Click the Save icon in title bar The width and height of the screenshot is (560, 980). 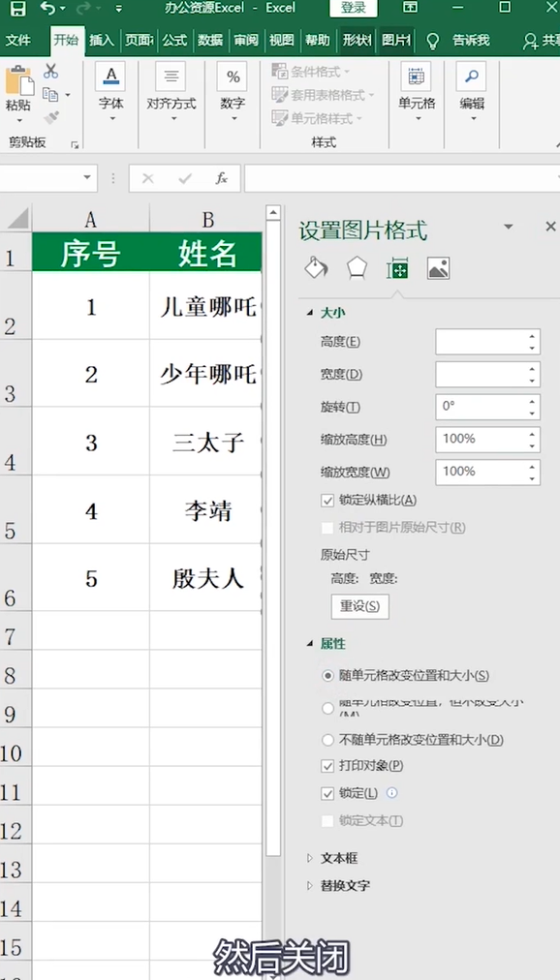[18, 8]
